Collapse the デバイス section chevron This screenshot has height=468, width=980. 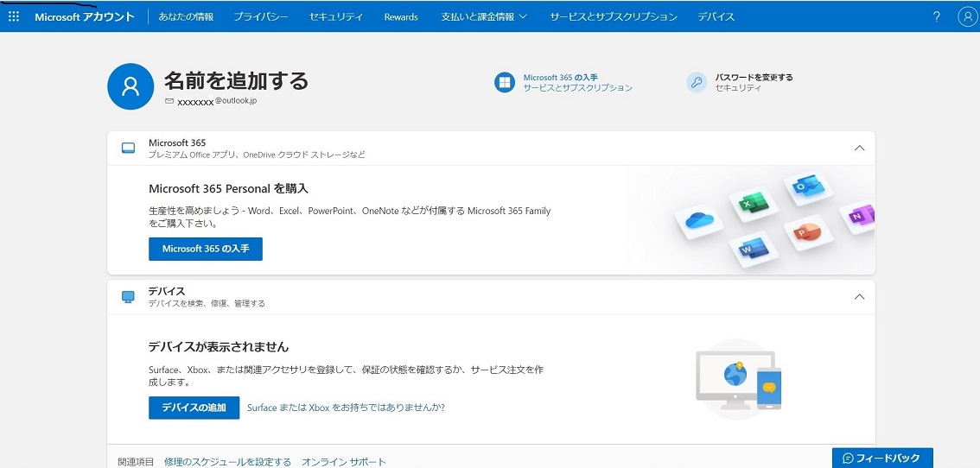859,297
